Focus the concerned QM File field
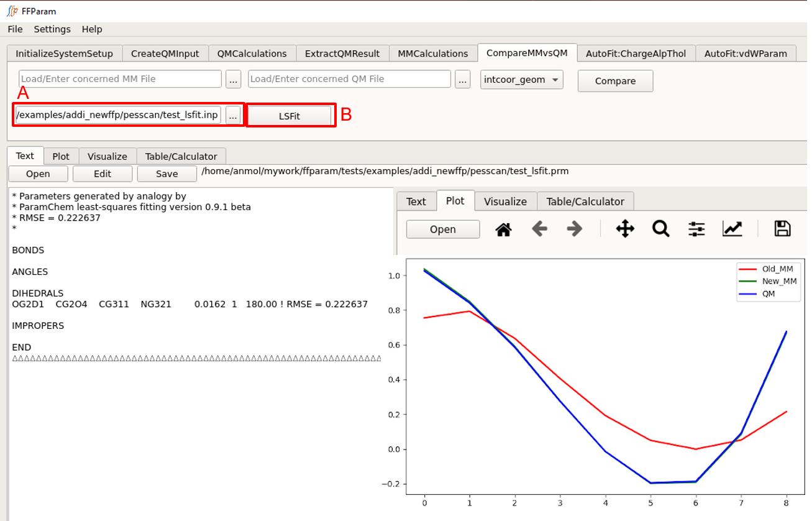 tap(349, 79)
